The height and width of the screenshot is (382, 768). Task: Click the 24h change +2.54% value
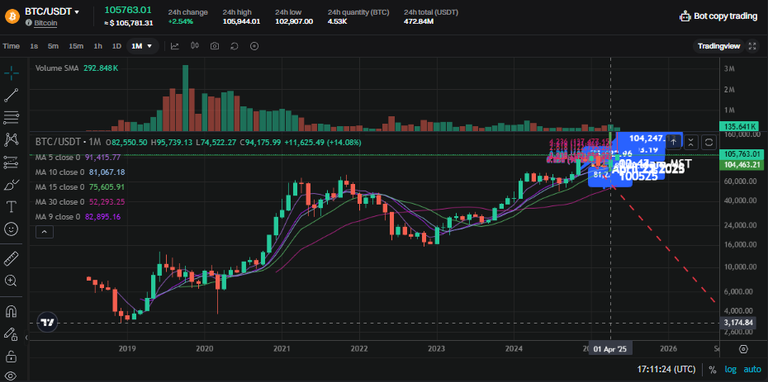[x=181, y=22]
